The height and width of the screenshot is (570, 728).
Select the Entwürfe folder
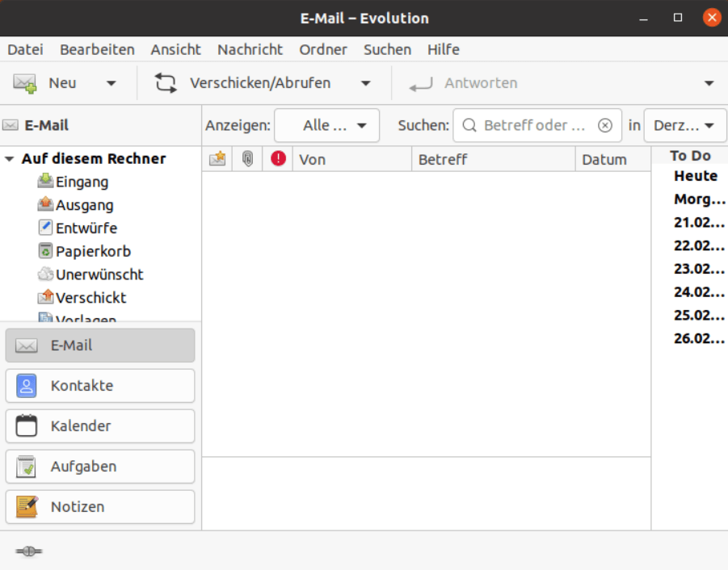coord(86,228)
